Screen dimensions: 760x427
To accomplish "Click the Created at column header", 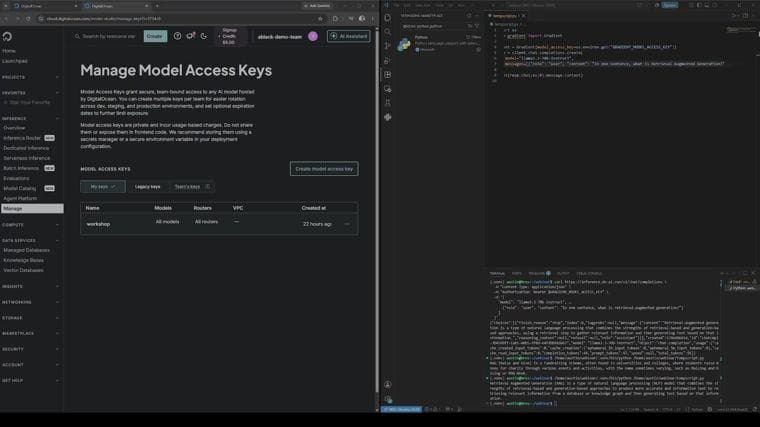I will point(314,208).
